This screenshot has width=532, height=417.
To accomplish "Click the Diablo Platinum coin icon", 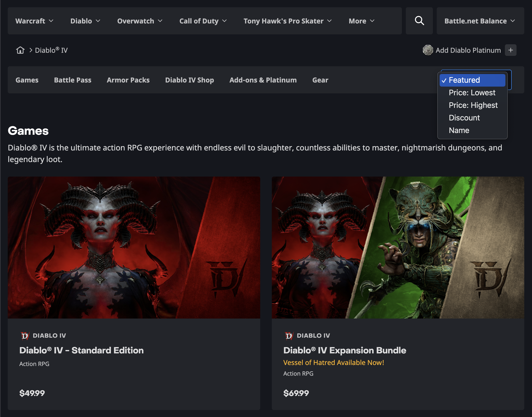I will (428, 50).
